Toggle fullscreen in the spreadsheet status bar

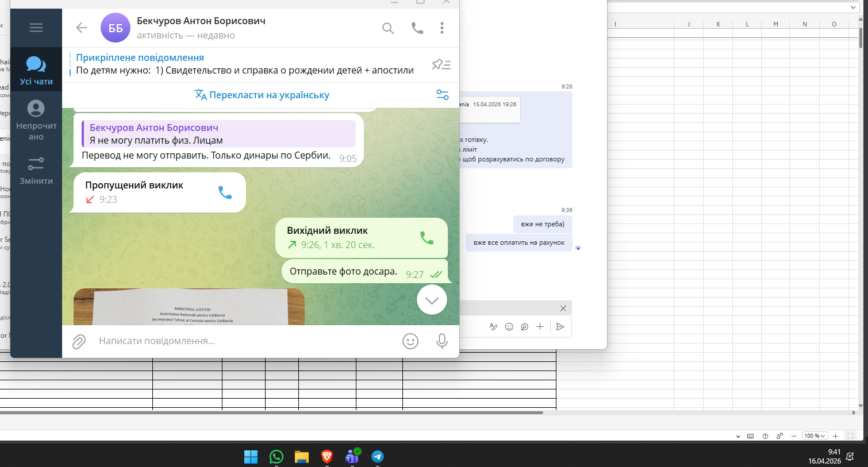point(850,436)
